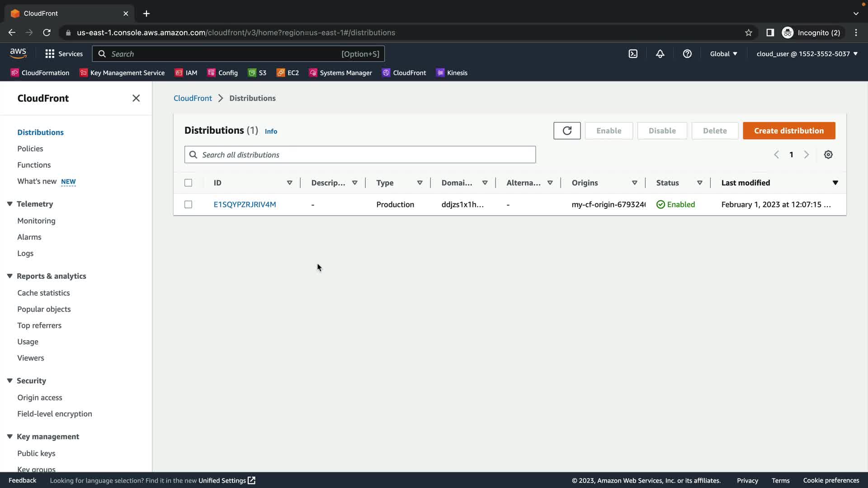Close the CloudFront navigation panel
The width and height of the screenshot is (868, 488).
[x=136, y=98]
